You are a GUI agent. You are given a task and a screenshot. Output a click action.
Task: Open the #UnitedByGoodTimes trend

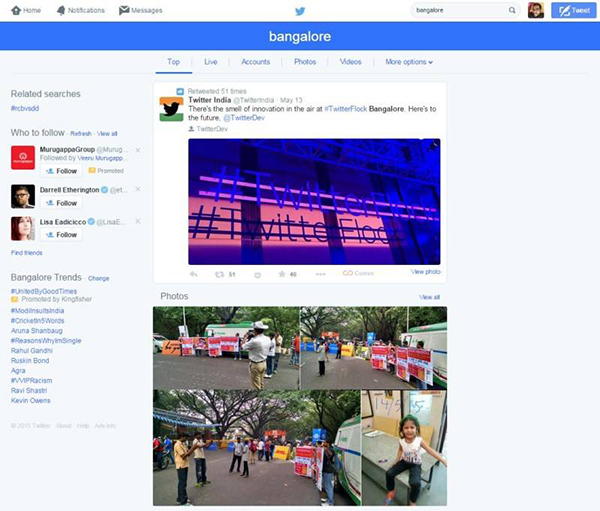[44, 291]
